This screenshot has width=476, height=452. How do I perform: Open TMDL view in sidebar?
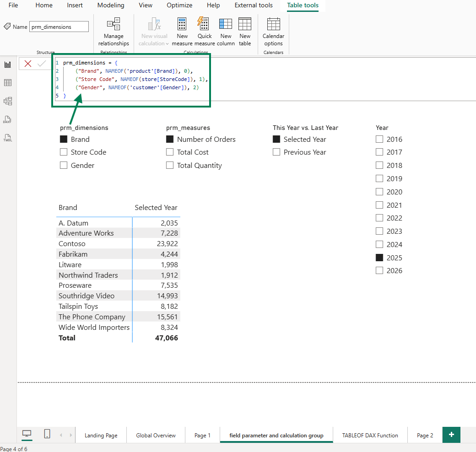(8, 138)
